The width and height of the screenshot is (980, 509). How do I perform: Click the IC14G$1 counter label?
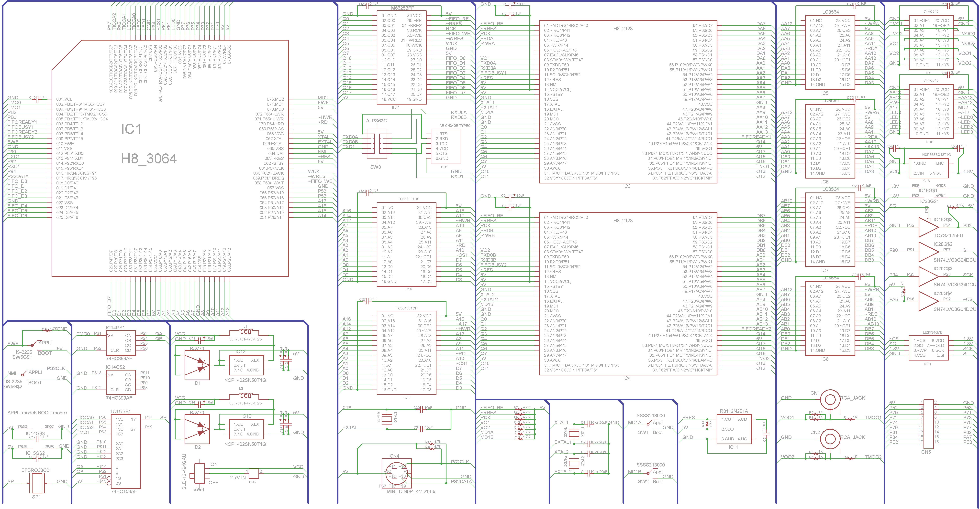(x=115, y=327)
